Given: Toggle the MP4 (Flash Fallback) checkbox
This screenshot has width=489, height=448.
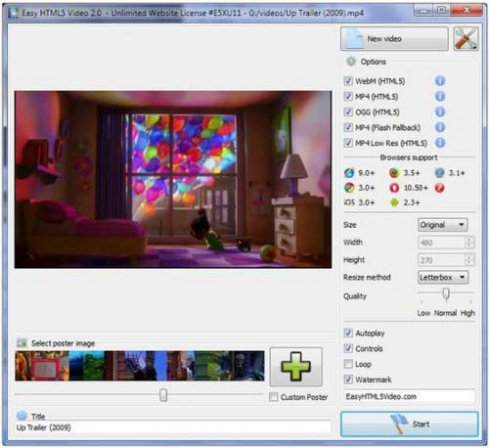Looking at the screenshot, I should click(348, 127).
